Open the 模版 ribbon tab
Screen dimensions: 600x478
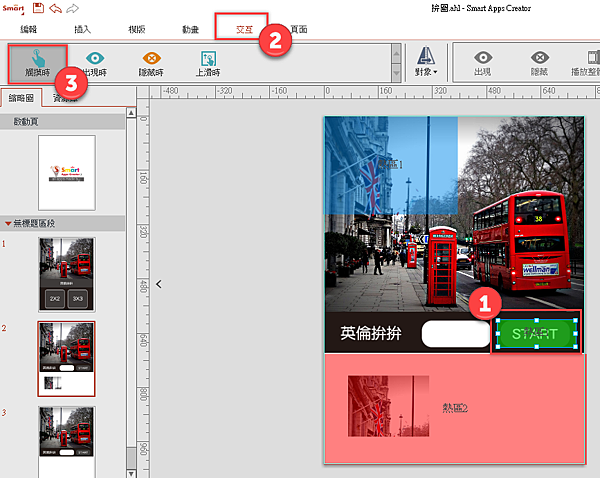[137, 29]
